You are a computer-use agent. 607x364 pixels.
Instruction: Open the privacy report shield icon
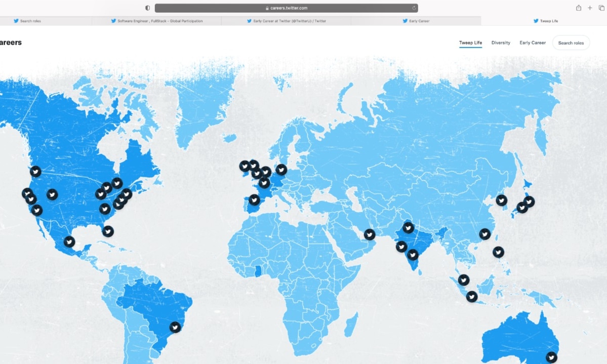point(147,8)
